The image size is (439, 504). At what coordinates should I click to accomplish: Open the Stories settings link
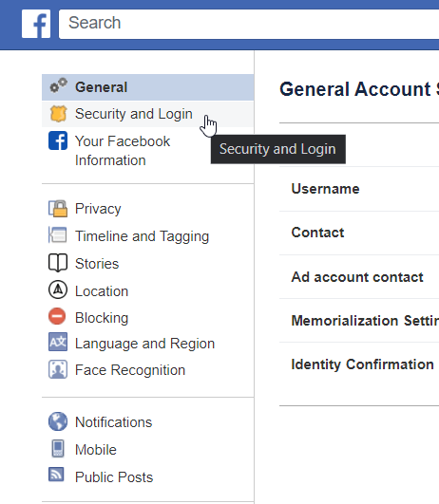[x=97, y=264]
